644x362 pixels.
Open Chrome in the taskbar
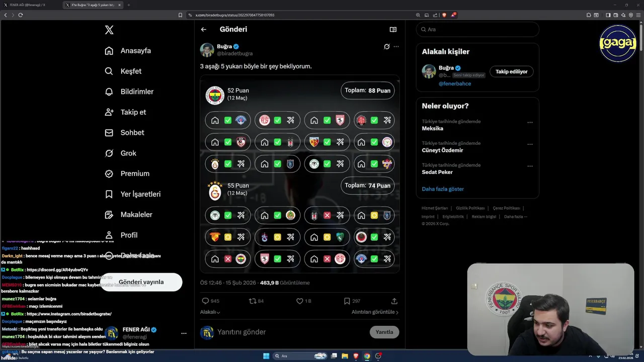367,356
